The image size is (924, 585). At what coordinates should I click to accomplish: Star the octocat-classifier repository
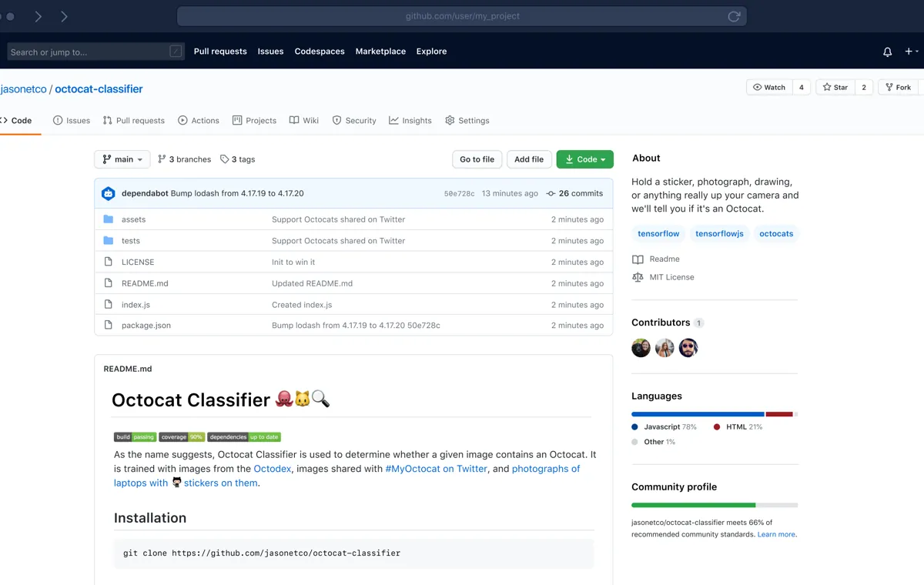point(835,87)
